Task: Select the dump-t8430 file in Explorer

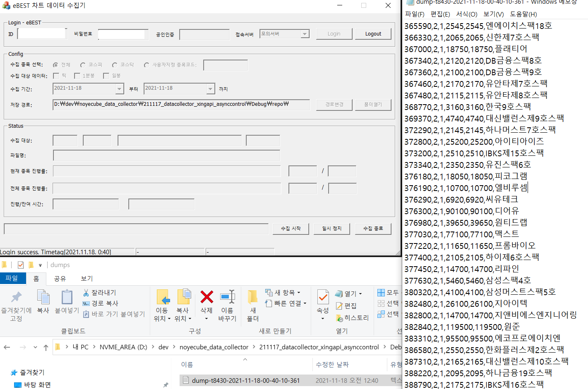Action: click(x=245, y=380)
